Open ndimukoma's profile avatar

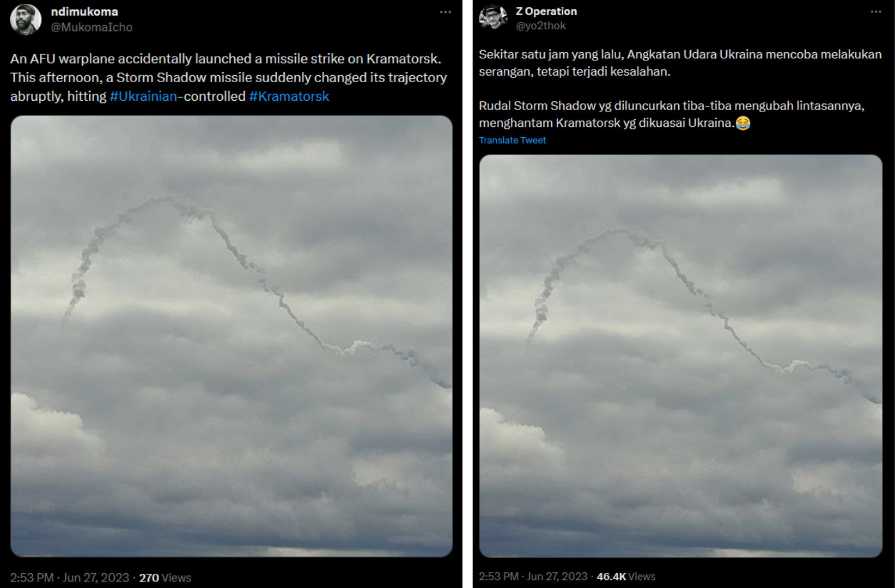(26, 19)
